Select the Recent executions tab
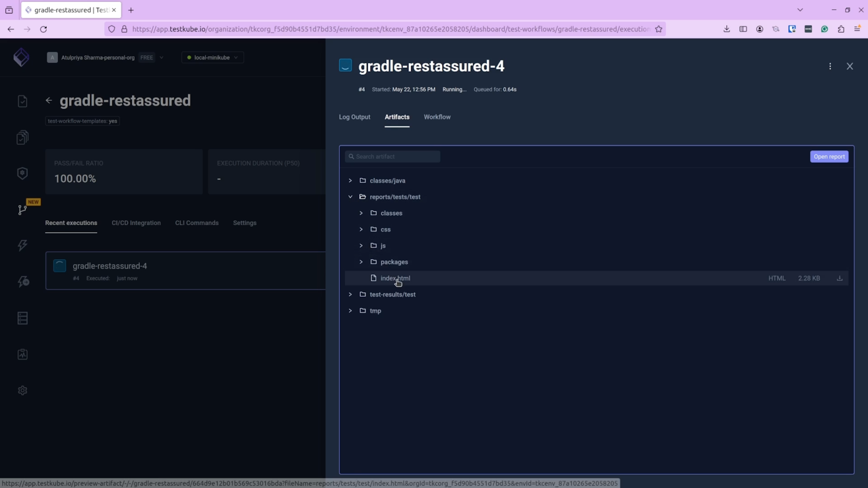Screen dimensions: 868x488 pyautogui.click(x=71, y=223)
